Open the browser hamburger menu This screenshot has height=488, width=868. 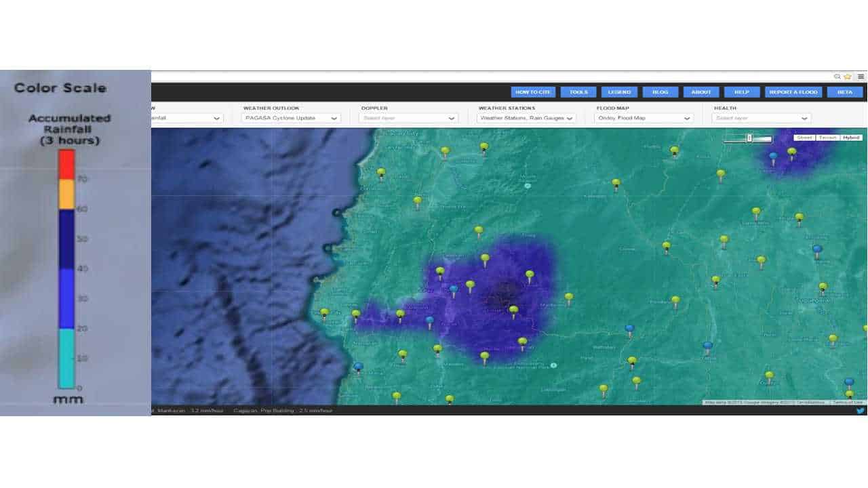pyautogui.click(x=861, y=77)
